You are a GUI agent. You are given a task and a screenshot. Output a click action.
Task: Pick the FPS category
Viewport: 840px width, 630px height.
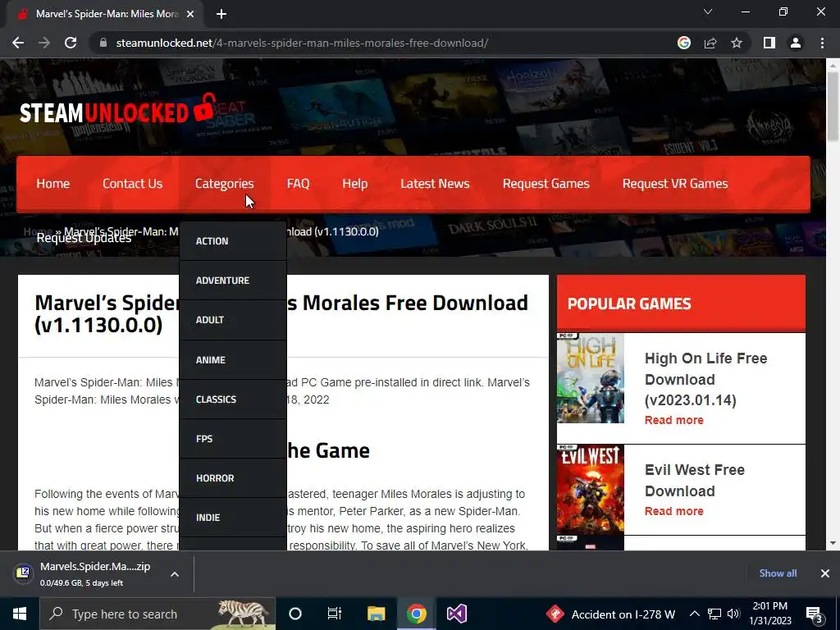[x=233, y=439]
